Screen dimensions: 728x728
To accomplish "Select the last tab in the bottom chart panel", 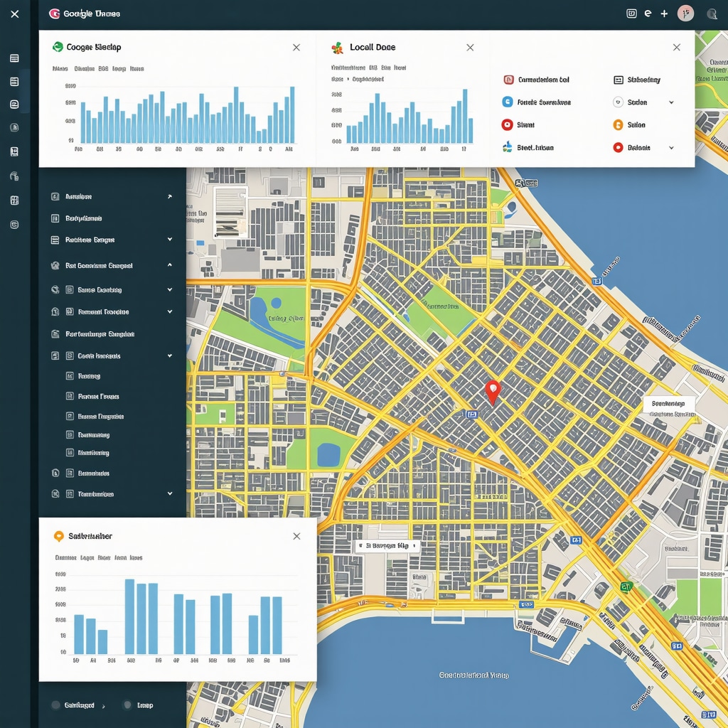I will tap(136, 557).
